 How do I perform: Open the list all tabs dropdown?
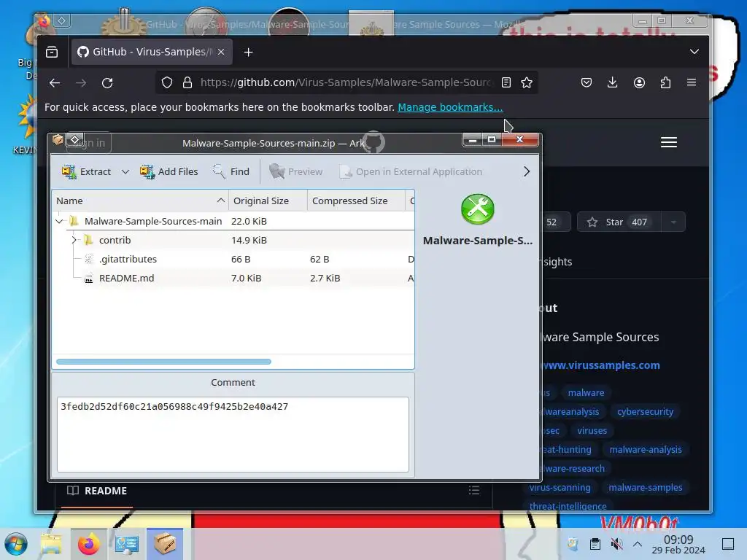694,52
